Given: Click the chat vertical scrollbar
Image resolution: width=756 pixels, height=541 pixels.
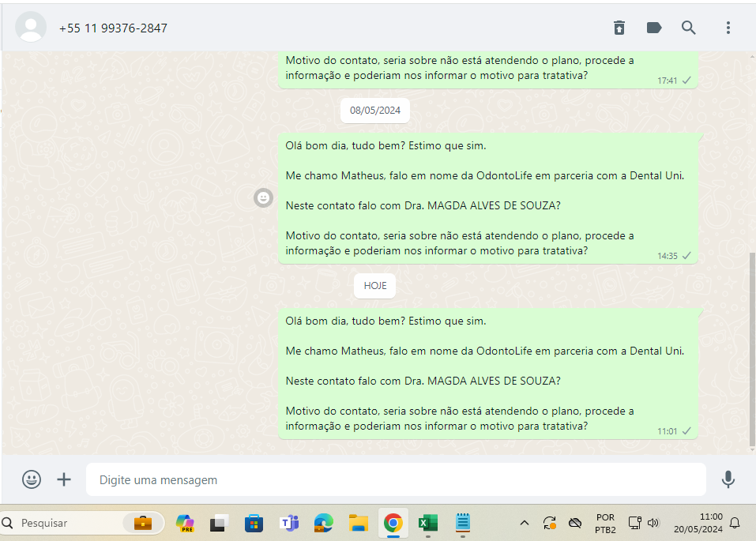Looking at the screenshot, I should pyautogui.click(x=752, y=350).
